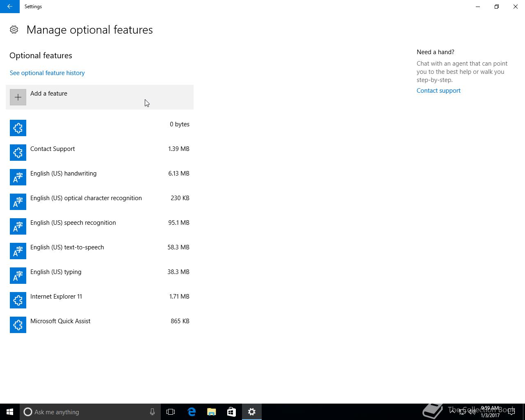This screenshot has height=420, width=525.
Task: Select the Internet Explorer 11 feature icon
Action: coord(18,300)
